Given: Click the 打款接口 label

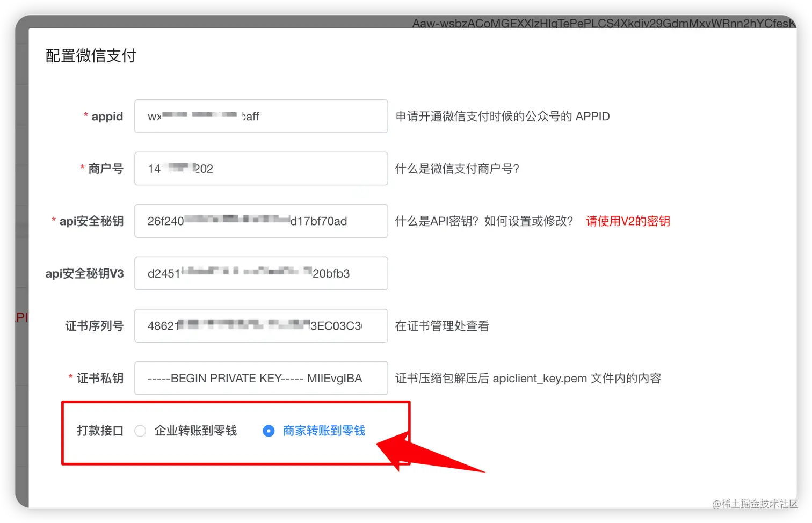Looking at the screenshot, I should pyautogui.click(x=100, y=431).
